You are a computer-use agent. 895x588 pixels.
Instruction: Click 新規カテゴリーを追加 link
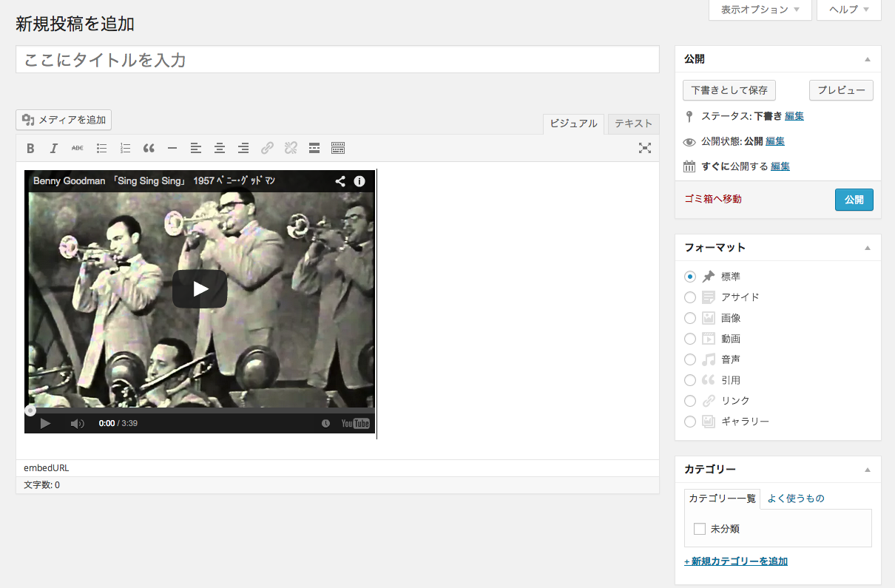(736, 561)
